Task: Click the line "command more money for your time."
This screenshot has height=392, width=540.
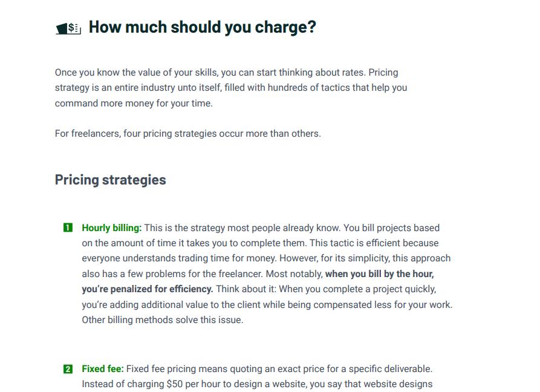Action: [x=134, y=103]
